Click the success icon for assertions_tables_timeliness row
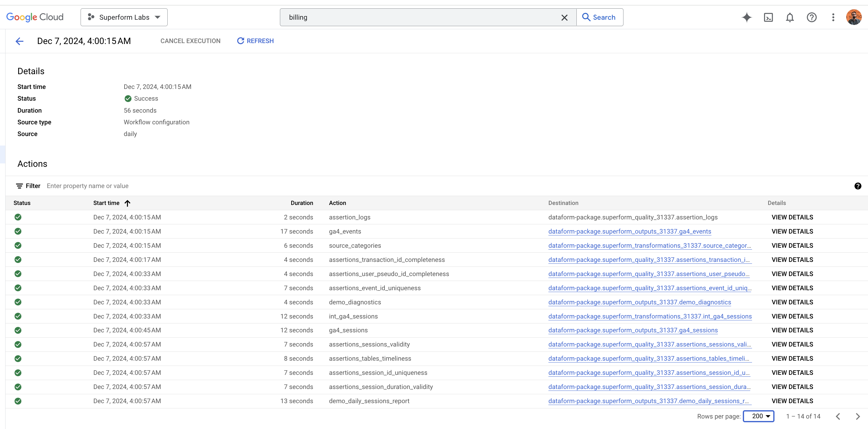The width and height of the screenshot is (868, 429). 18,359
